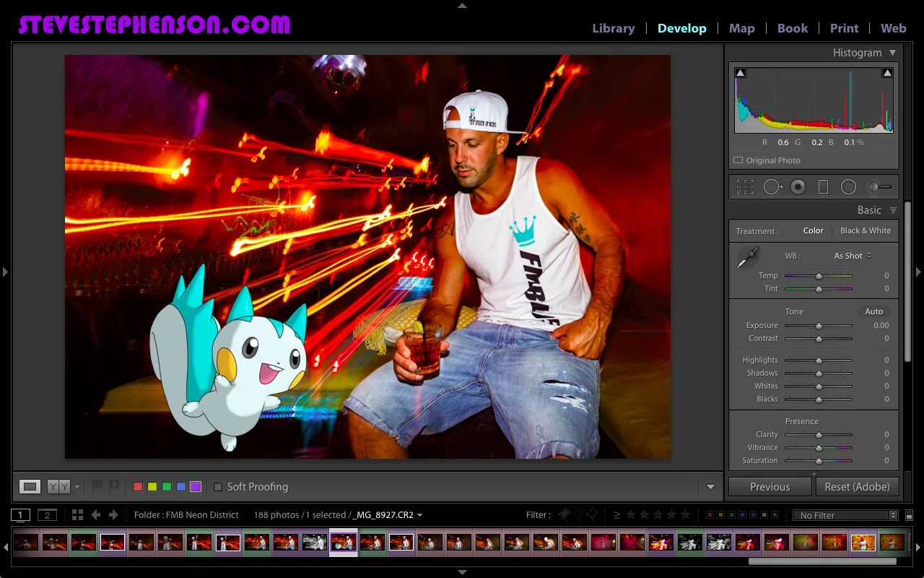Collapse the Basic panel
The width and height of the screenshot is (924, 578).
click(x=893, y=210)
